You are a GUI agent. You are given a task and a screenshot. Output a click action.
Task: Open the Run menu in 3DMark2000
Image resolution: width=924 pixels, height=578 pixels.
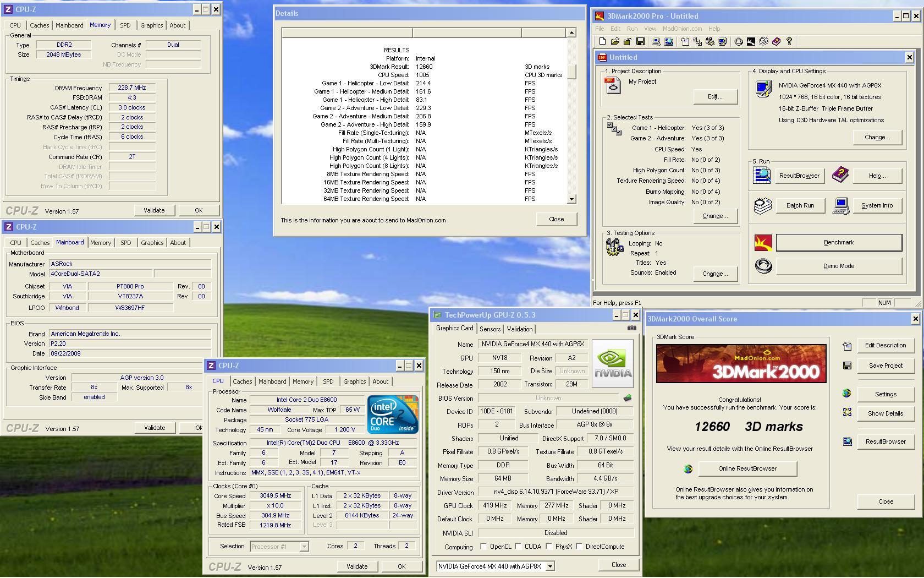coord(632,29)
